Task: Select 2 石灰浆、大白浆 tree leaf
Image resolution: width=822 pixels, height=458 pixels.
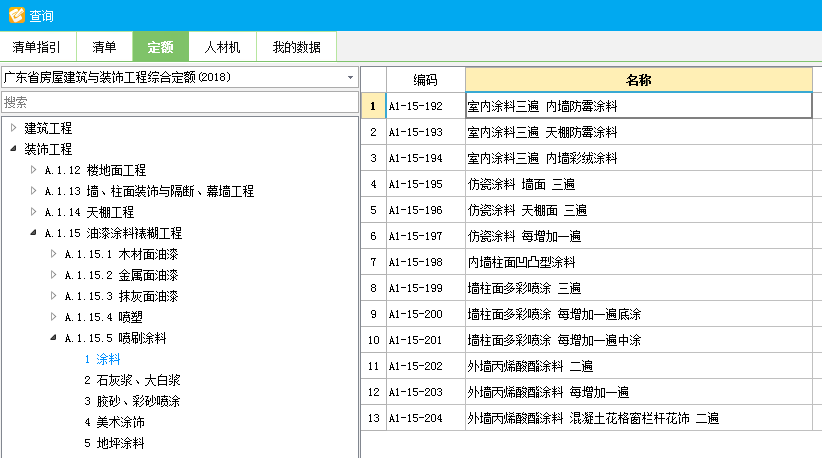Action: (132, 380)
